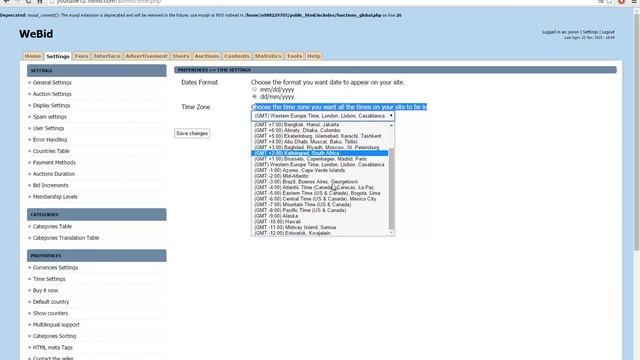The height and width of the screenshot is (360, 640).
Task: Open the Help tab
Action: point(314,56)
